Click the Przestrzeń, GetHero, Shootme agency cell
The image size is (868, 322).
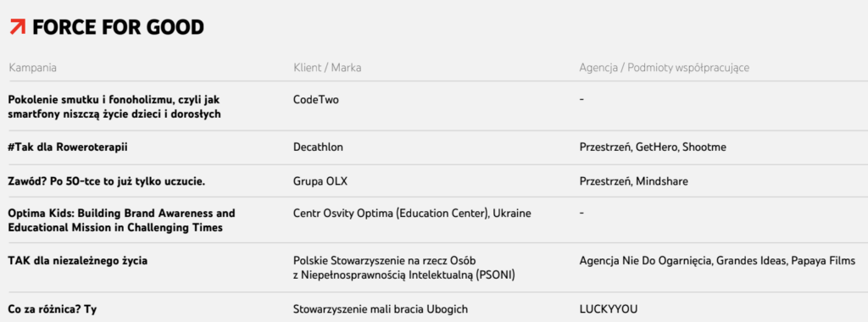(x=653, y=147)
